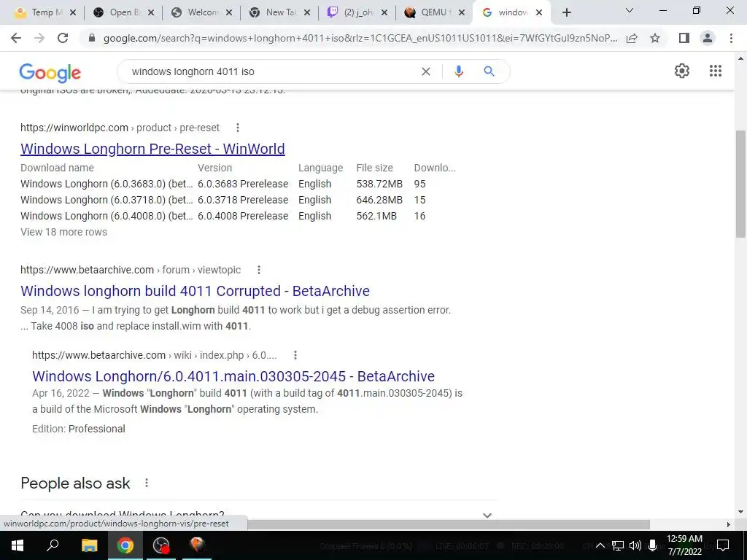Image resolution: width=747 pixels, height=560 pixels.
Task: Open File Explorer from the taskbar
Action: pyautogui.click(x=89, y=545)
